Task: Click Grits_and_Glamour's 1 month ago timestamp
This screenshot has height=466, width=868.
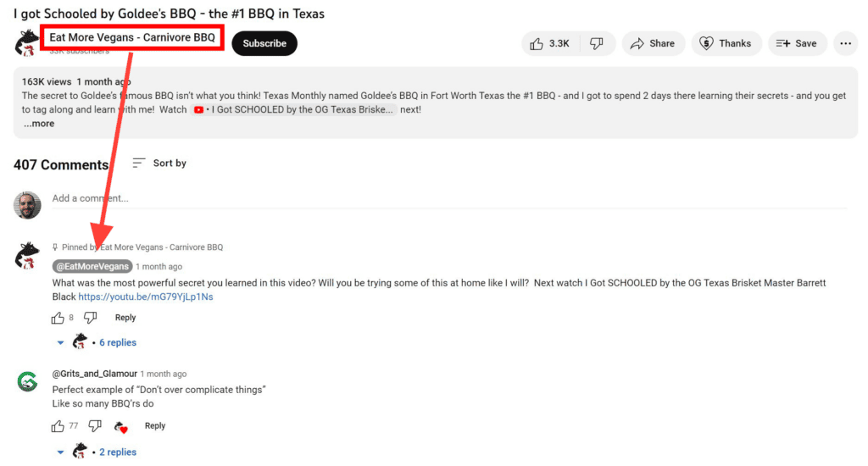Action: pos(164,374)
